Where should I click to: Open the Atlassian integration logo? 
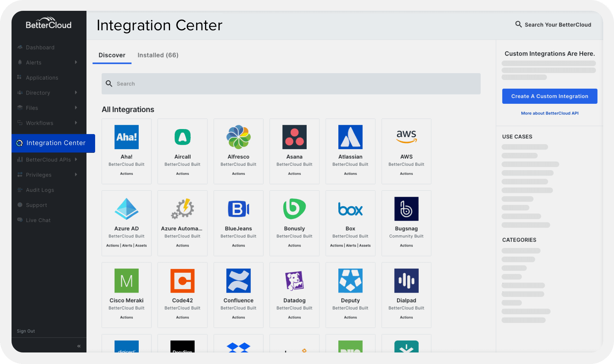(350, 137)
